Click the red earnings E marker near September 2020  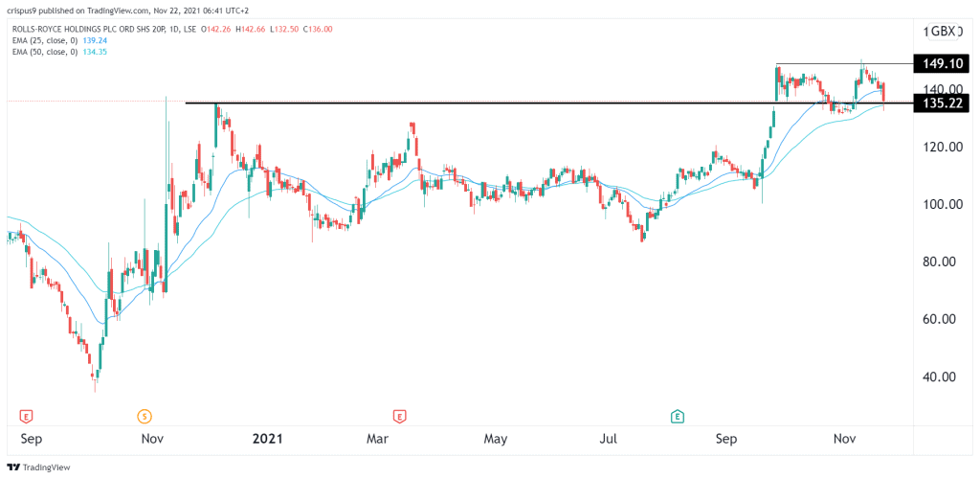pyautogui.click(x=26, y=415)
